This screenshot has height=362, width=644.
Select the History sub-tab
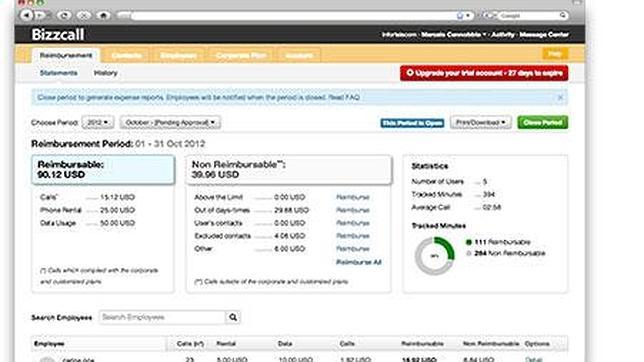coord(106,73)
